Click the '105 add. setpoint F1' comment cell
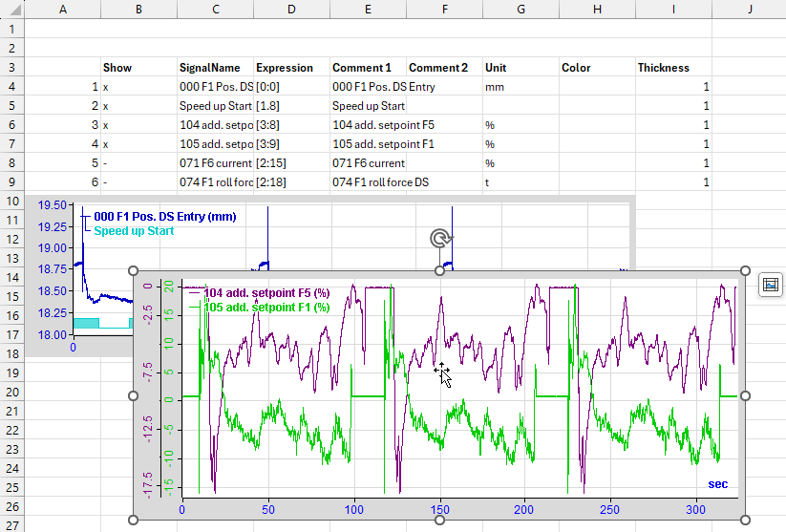 tap(368, 144)
